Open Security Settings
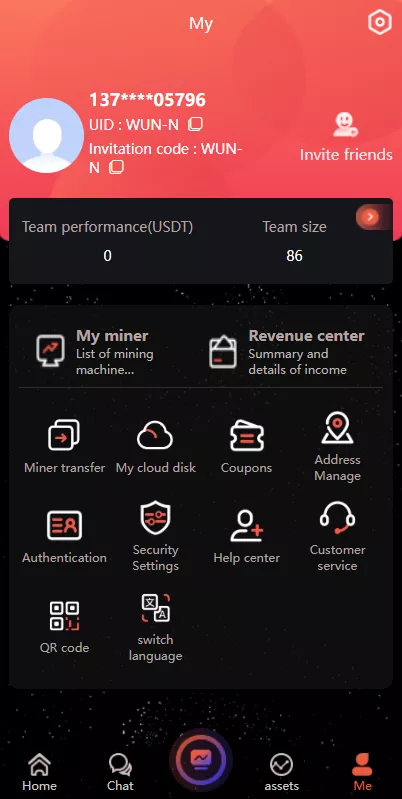402x799 pixels. click(155, 537)
